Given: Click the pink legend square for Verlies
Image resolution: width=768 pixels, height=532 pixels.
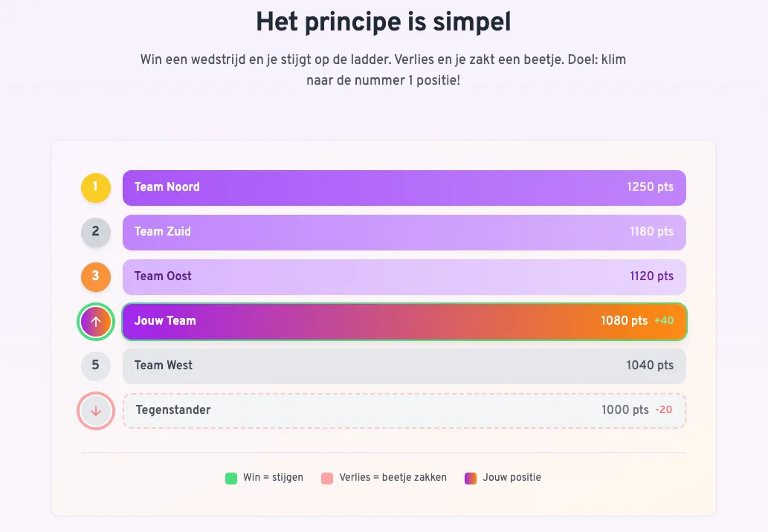Looking at the screenshot, I should coord(327,478).
